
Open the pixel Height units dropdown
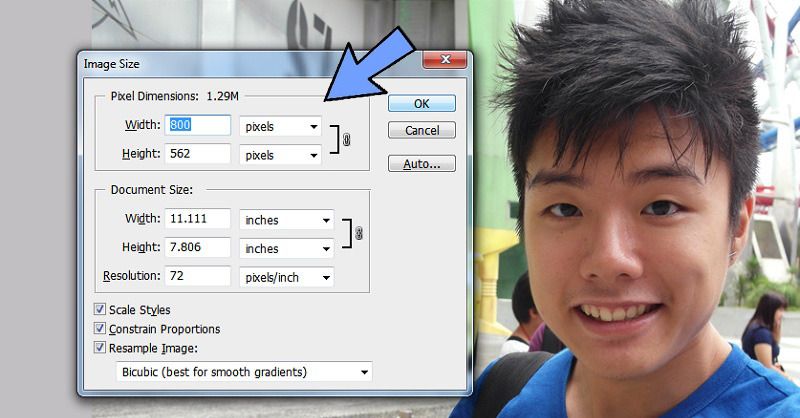coord(280,155)
